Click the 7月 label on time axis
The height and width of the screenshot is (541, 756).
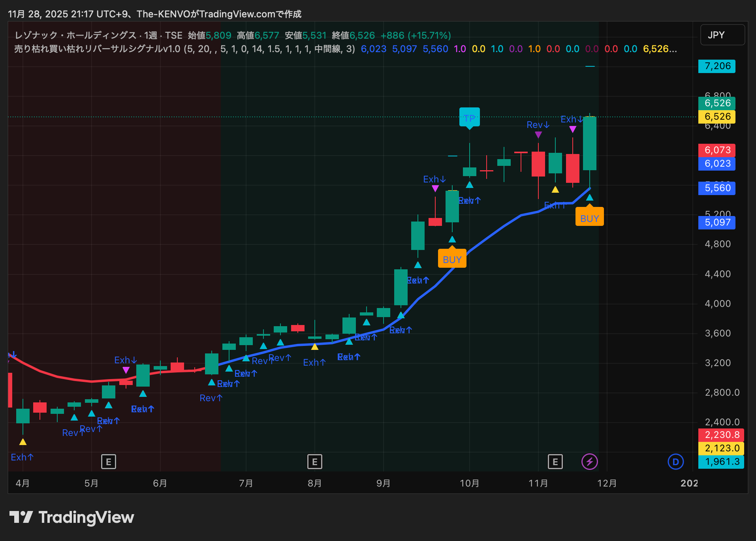[246, 483]
